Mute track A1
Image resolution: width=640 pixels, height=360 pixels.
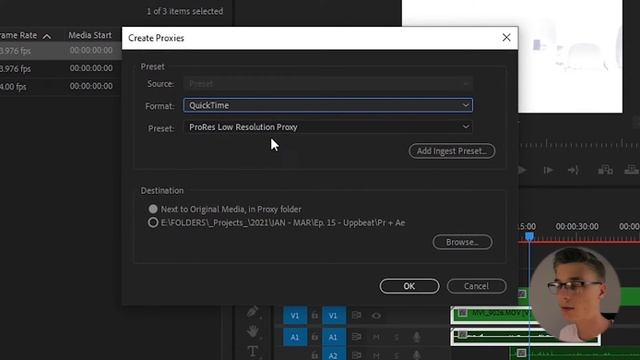click(x=376, y=337)
